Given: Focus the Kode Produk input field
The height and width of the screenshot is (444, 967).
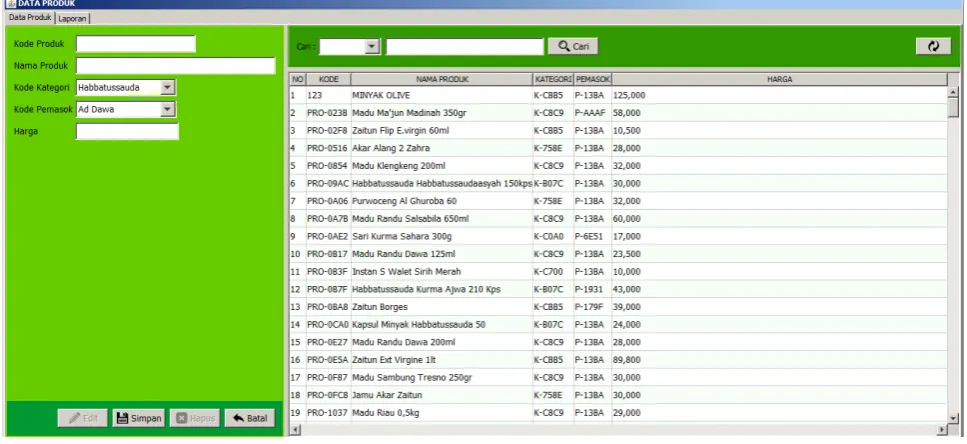Looking at the screenshot, I should [136, 44].
